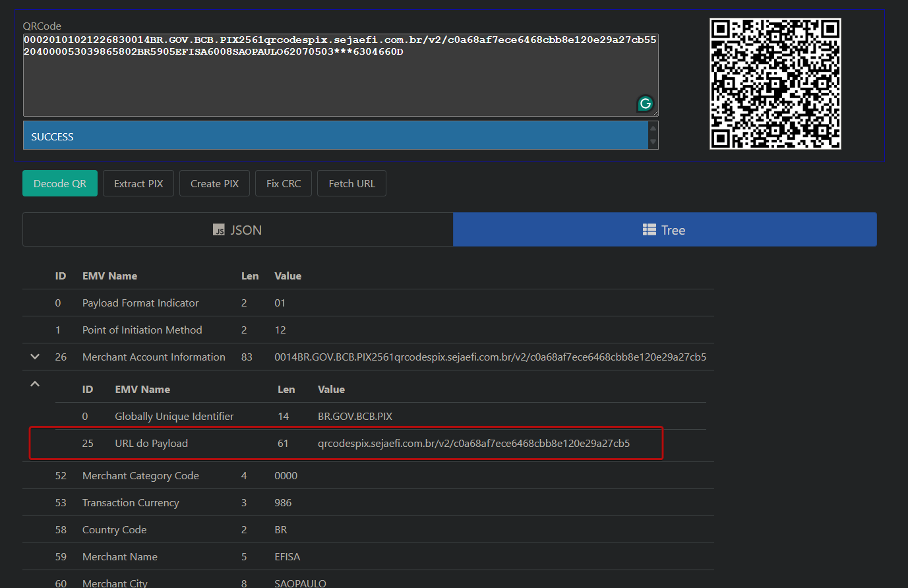The image size is (908, 588).
Task: Click the Merchant Category Code cell
Action: coord(140,475)
